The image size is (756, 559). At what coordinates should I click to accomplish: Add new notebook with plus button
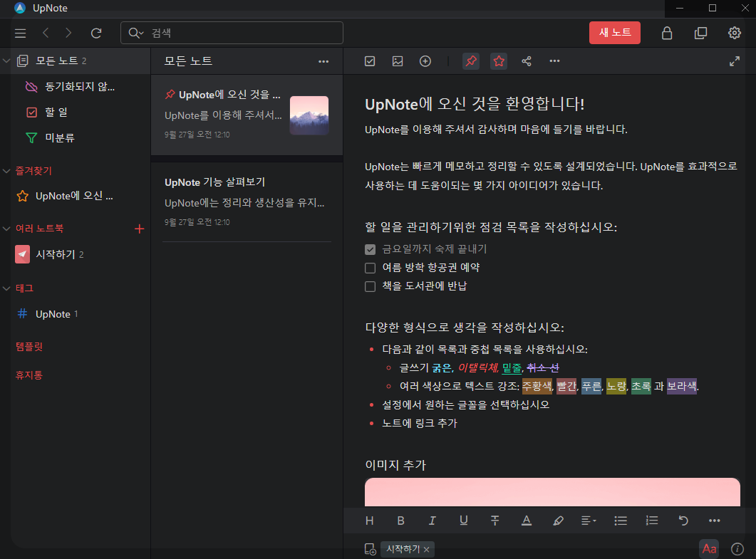(x=140, y=229)
